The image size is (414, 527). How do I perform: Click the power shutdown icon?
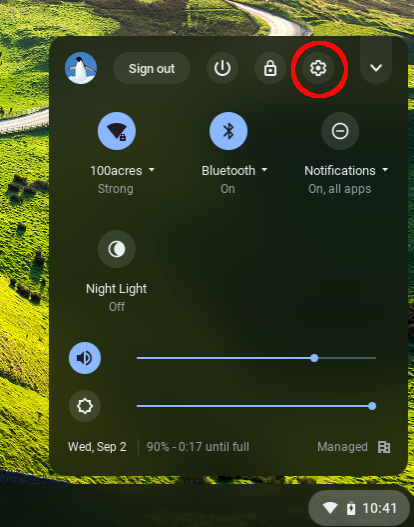[x=222, y=68]
